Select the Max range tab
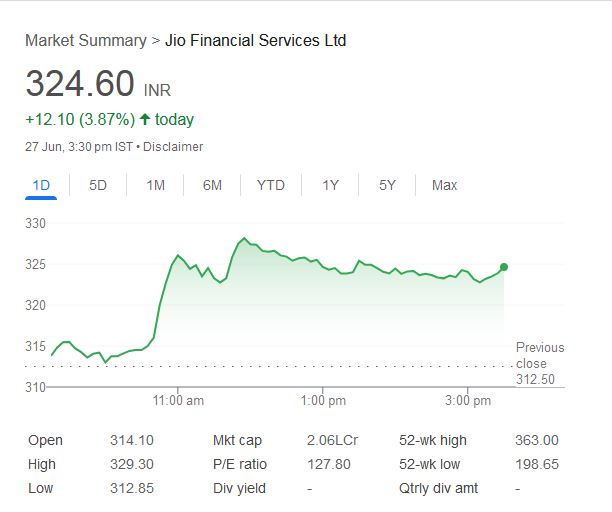 444,185
